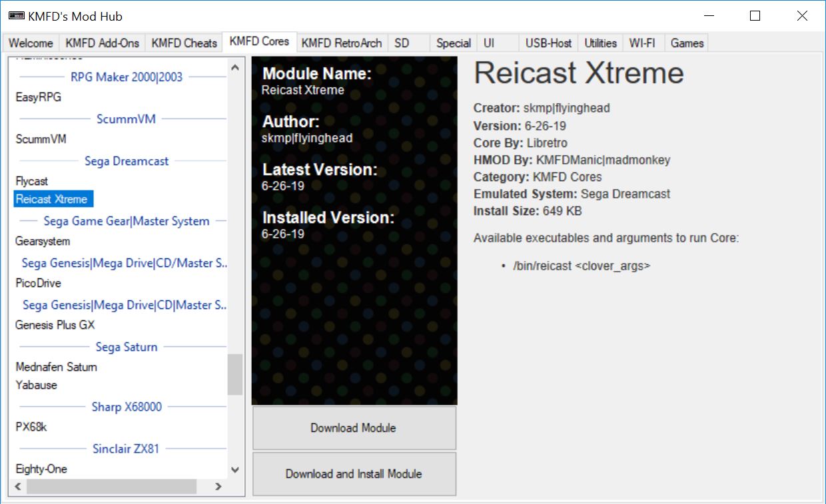Click the Sinclair ZX81 group header
Viewport: 826px width, 504px height.
coord(126,448)
